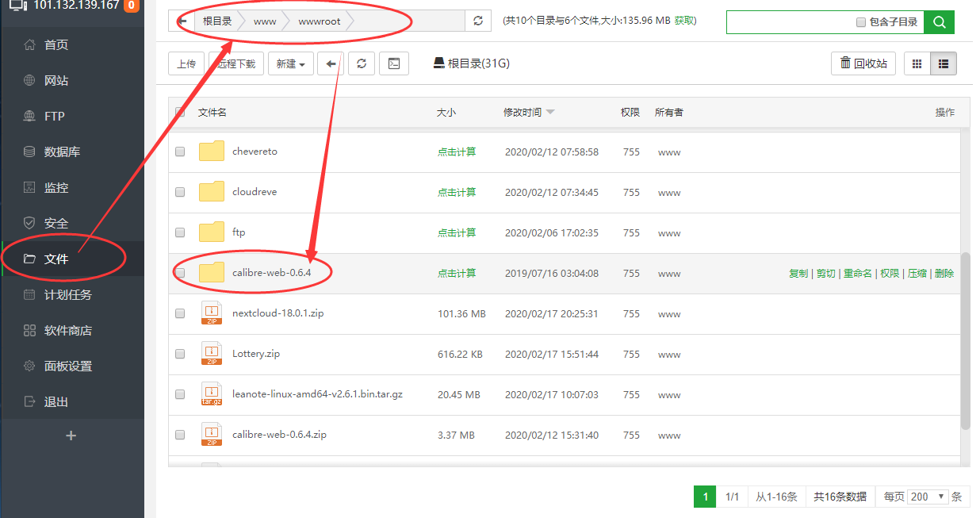Launch the terminal icon in the toolbar
The image size is (980, 518).
pos(394,63)
